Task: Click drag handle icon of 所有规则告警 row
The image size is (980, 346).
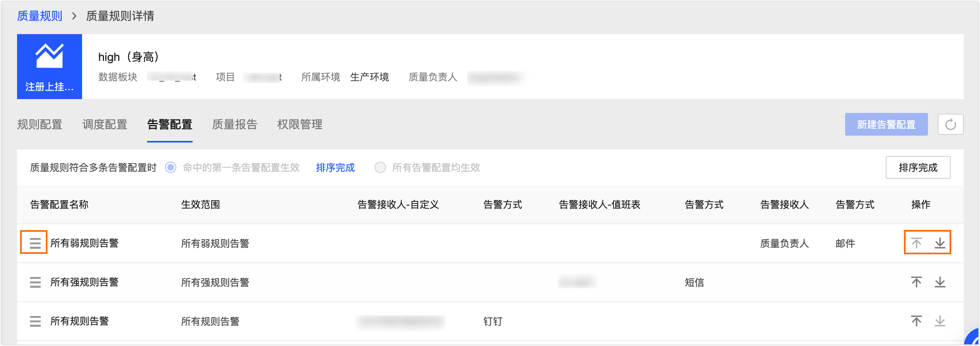Action: (35, 321)
